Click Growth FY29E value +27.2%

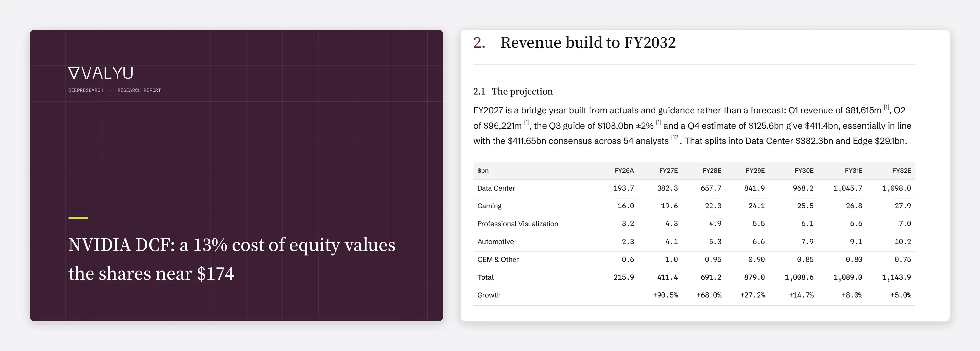coord(753,295)
